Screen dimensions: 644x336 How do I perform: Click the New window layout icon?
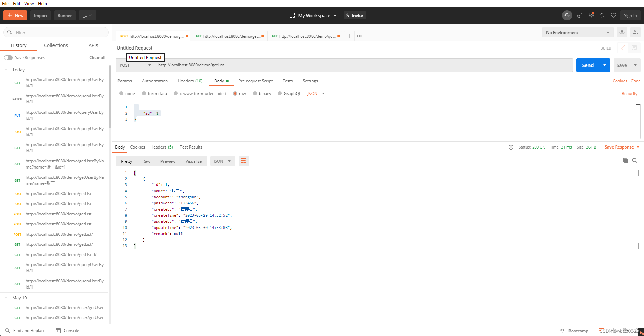(87, 15)
